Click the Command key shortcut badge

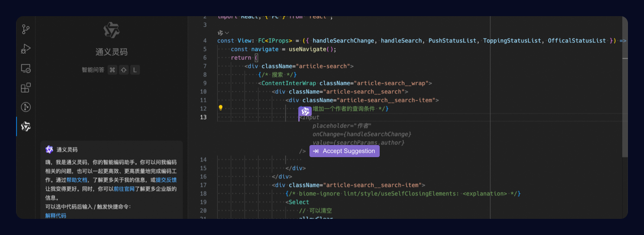[x=113, y=70]
